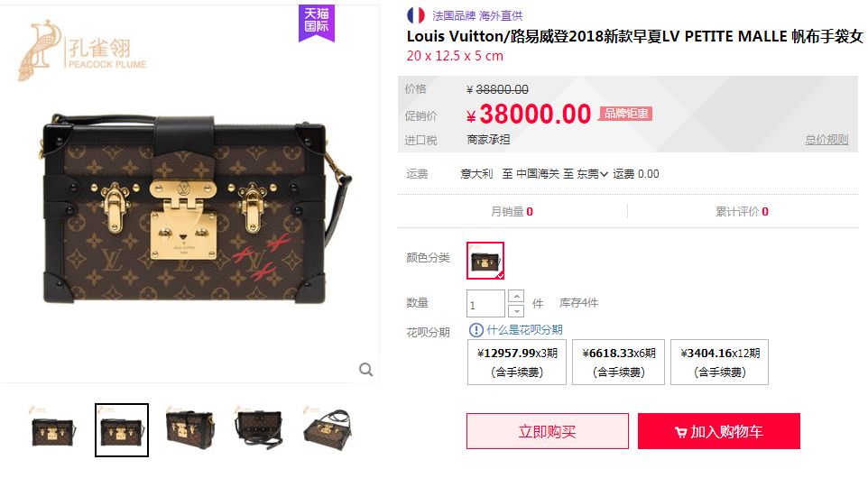Decrease quantity with the down arrow
868x478 pixels.
[516, 310]
